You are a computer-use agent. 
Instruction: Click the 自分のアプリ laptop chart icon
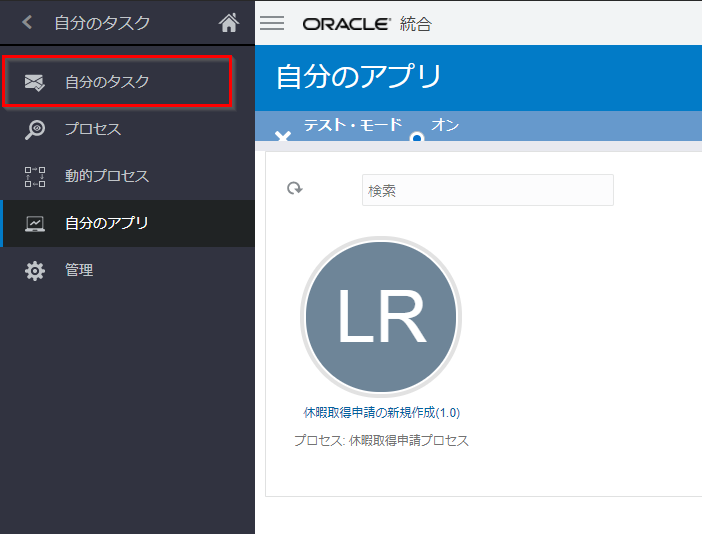tap(35, 224)
